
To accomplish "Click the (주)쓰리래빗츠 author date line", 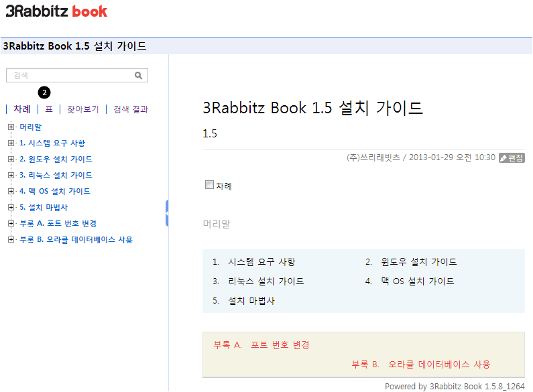I will (421, 157).
